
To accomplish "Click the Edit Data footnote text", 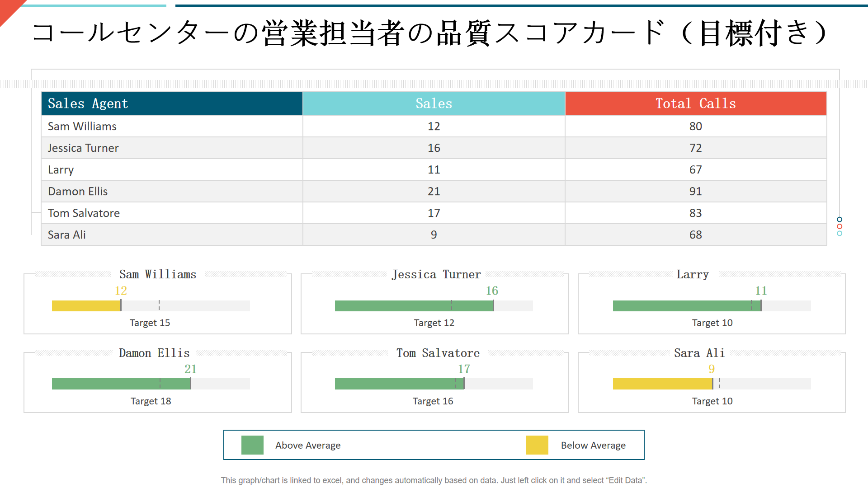I will 434,480.
